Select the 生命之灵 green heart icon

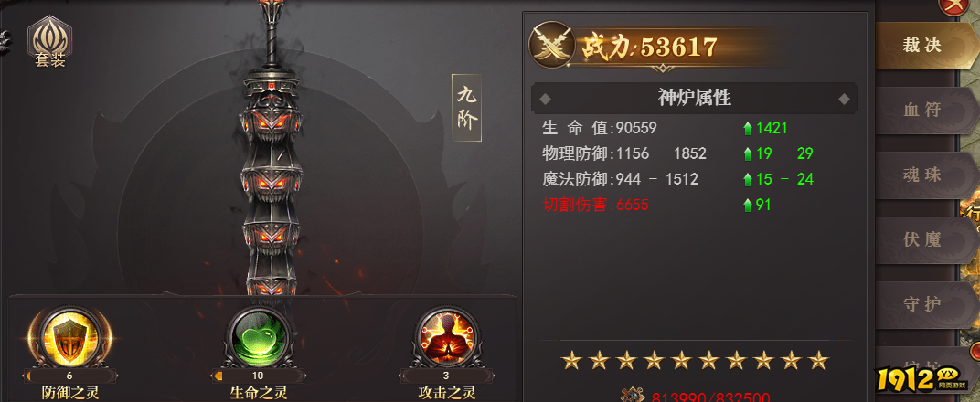point(258,338)
